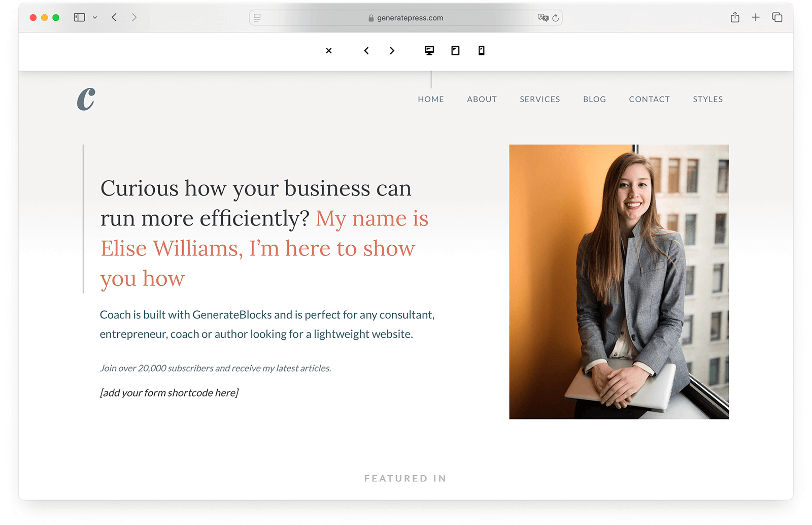Click the Safari forward arrow
812x525 pixels.
(x=134, y=17)
